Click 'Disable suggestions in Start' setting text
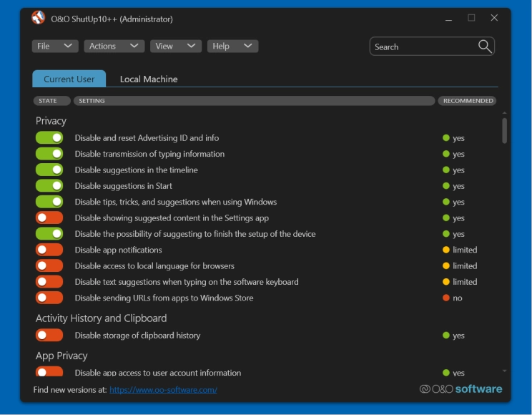The width and height of the screenshot is (532, 415). pyautogui.click(x=124, y=186)
